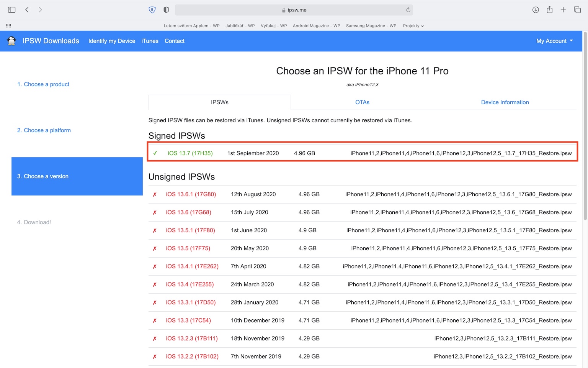Viewport: 588px width, 368px height.
Task: Select the IPSWs tab
Action: tap(220, 102)
